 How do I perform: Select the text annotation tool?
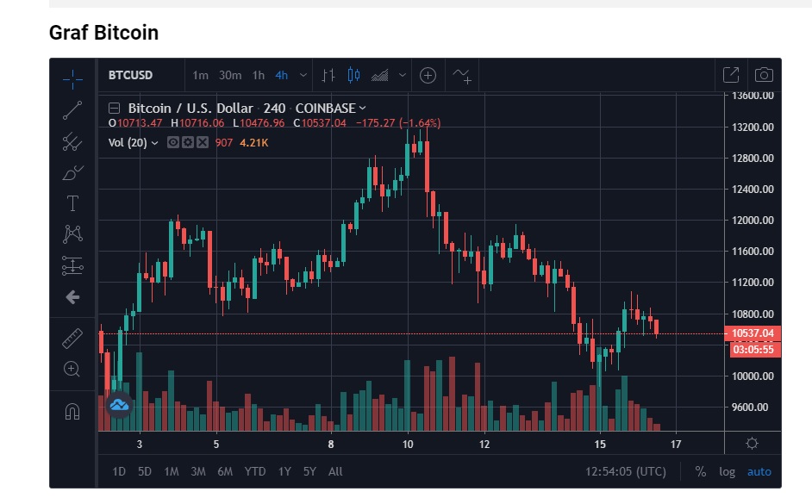click(x=72, y=203)
